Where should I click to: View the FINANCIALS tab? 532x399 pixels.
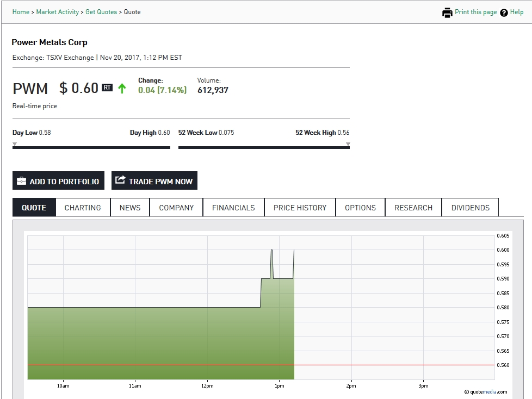pyautogui.click(x=233, y=207)
